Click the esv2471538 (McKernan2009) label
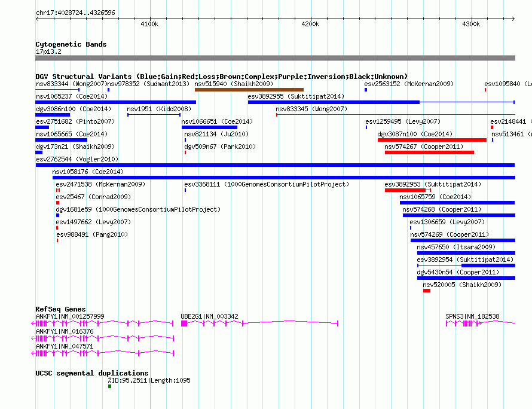532x409 pixels. [x=100, y=184]
